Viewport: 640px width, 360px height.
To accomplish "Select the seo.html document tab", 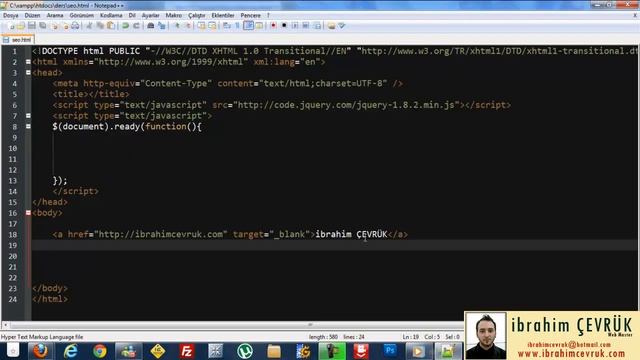I will (17, 40).
